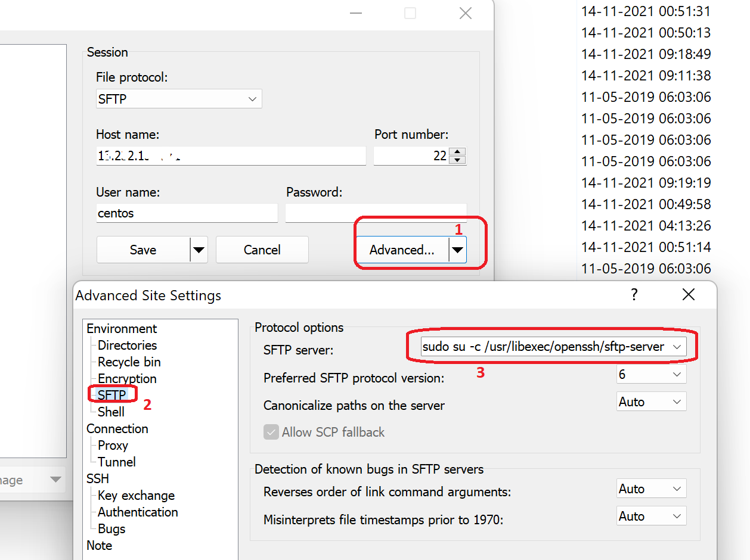Click the port number down arrow
750x560 pixels.
[x=457, y=160]
